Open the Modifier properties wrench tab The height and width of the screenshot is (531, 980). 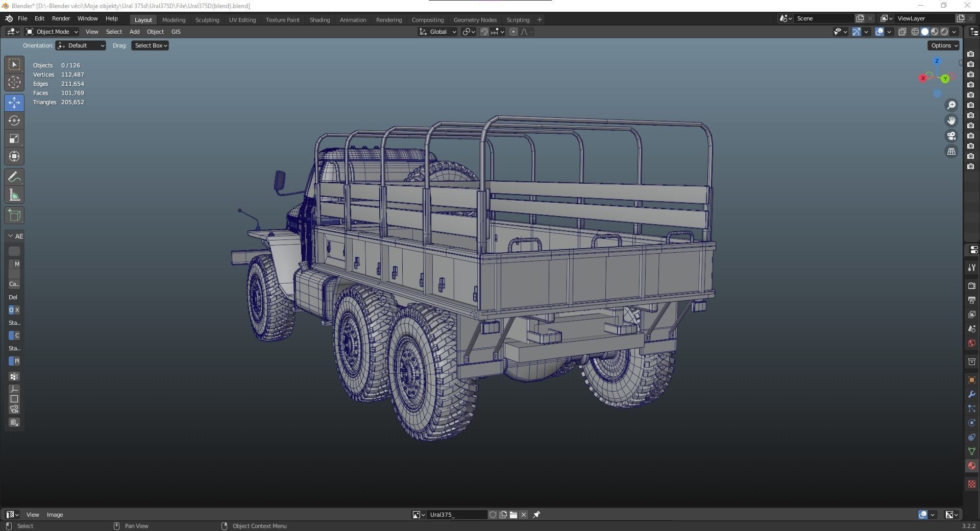(x=971, y=394)
